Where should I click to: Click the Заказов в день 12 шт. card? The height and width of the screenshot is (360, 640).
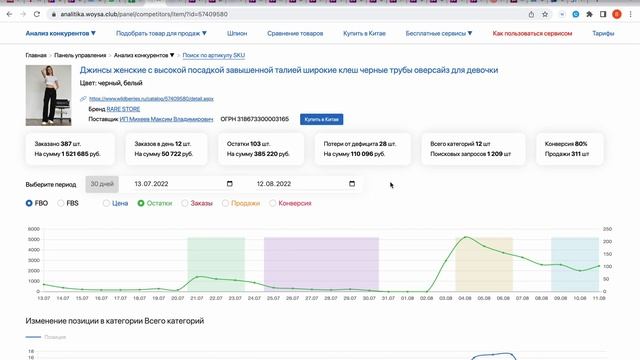pos(167,149)
